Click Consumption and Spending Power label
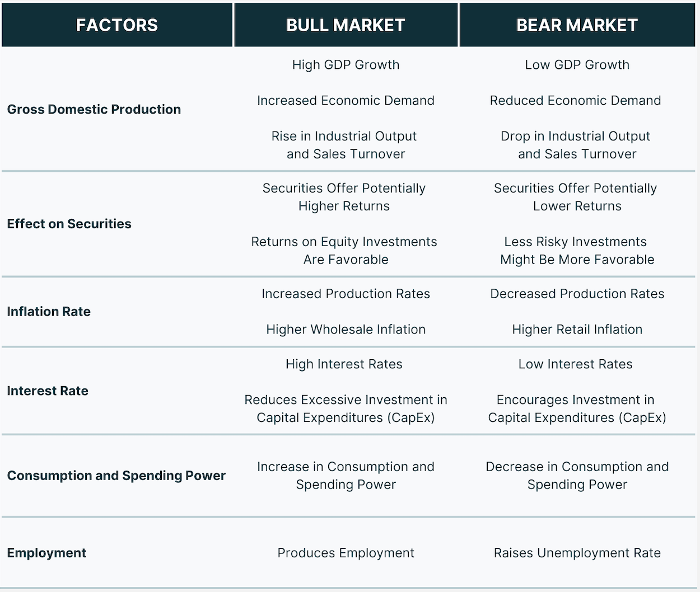 click(x=116, y=476)
